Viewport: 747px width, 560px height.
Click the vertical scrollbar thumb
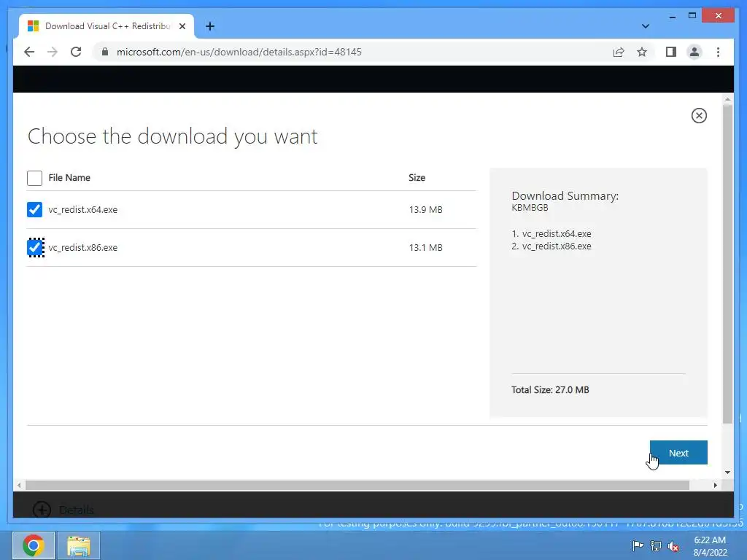727,264
